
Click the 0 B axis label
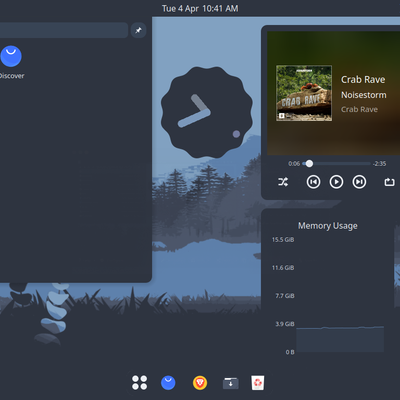(290, 352)
